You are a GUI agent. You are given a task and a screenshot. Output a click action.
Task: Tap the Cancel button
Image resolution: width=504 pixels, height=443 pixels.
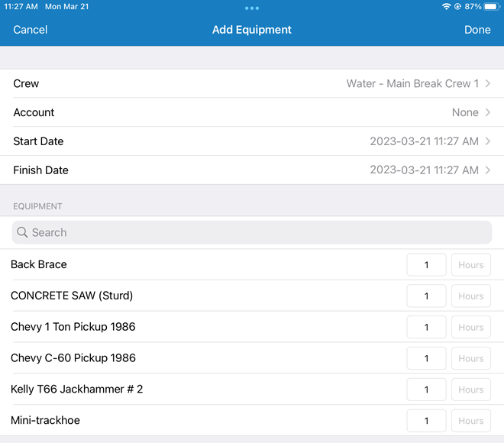31,30
